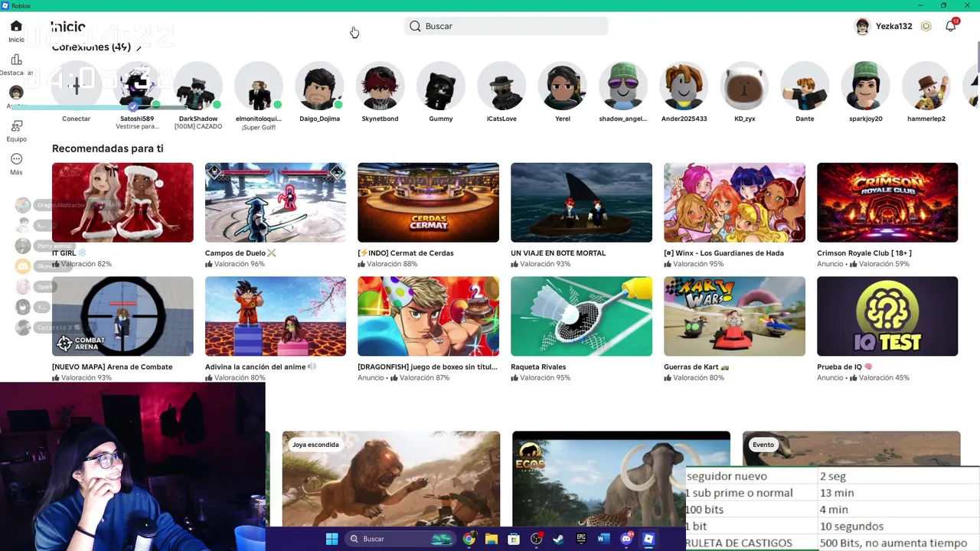
Task: Open sparkjoy20 connection avatar
Action: click(866, 86)
